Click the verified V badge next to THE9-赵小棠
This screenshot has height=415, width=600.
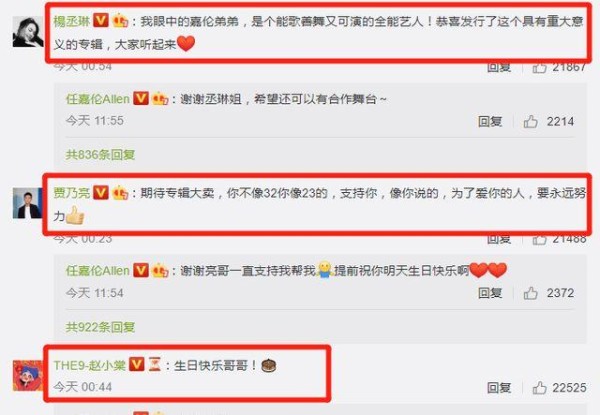pyautogui.click(x=136, y=365)
